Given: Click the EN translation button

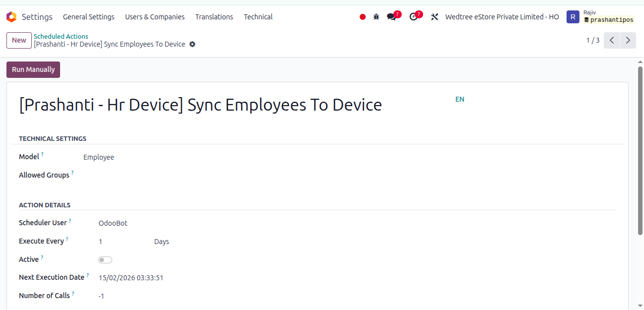Looking at the screenshot, I should (x=460, y=99).
